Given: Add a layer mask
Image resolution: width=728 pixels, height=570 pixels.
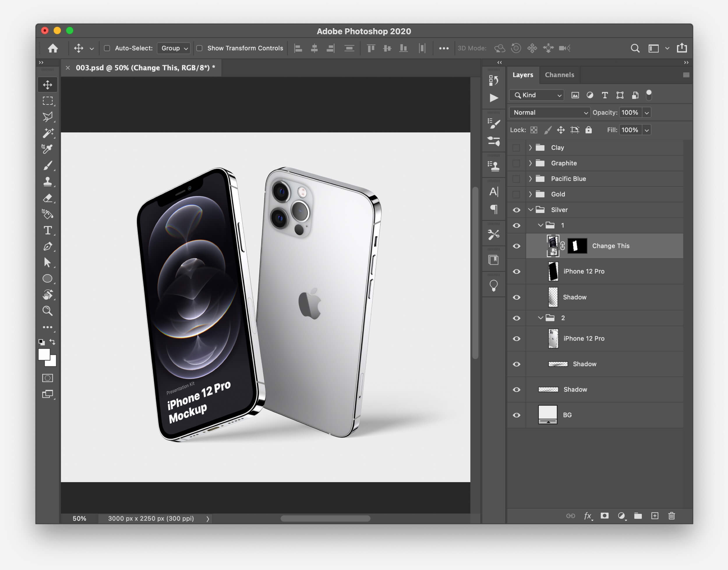Looking at the screenshot, I should [605, 516].
